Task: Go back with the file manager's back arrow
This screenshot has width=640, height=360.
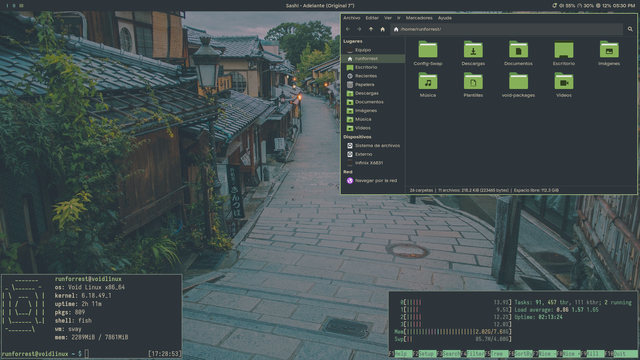Action: pos(348,29)
